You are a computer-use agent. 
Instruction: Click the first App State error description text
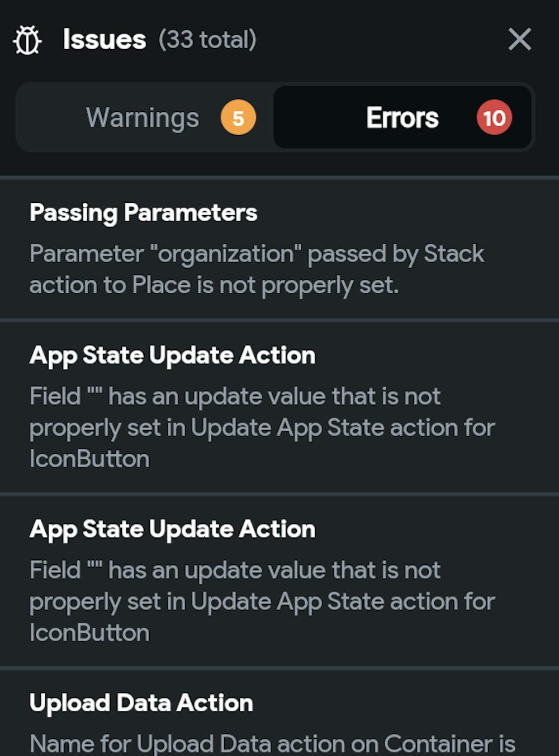click(x=262, y=427)
